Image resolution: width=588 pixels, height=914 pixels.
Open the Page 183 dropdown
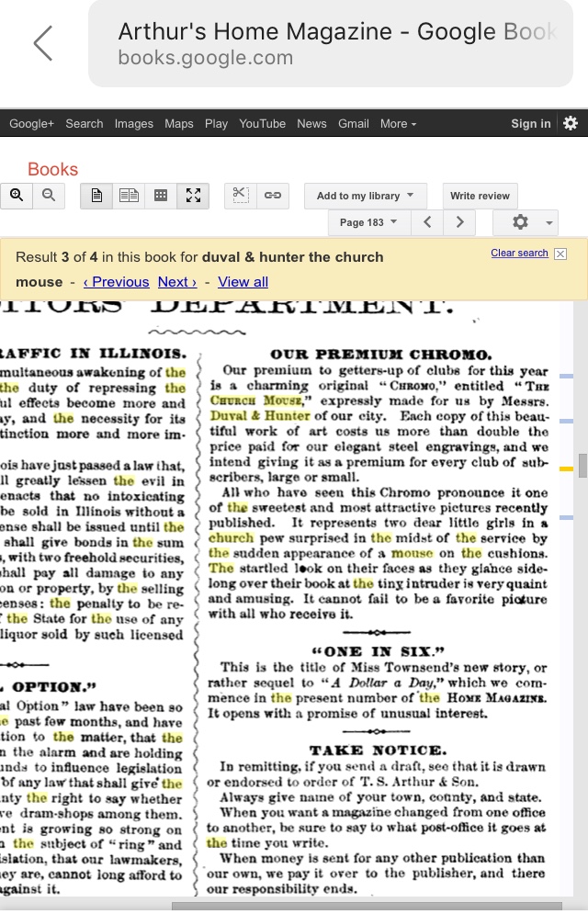[369, 222]
